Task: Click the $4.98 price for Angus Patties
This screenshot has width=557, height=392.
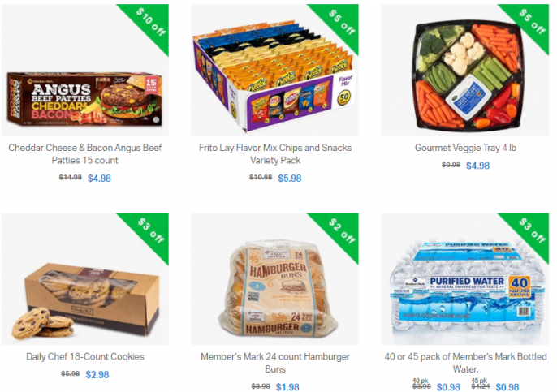Action: 99,179
